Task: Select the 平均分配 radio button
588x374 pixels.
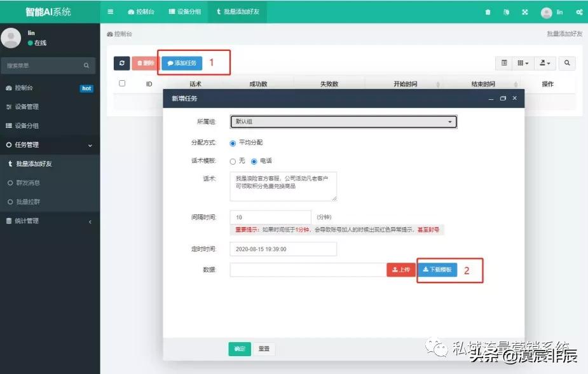Action: coord(233,142)
